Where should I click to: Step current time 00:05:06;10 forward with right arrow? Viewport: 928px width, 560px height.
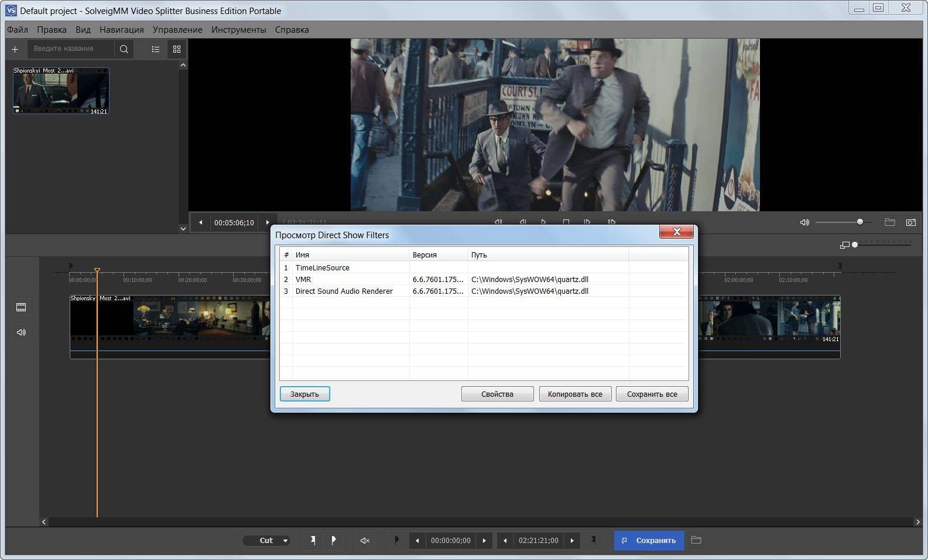pos(268,222)
